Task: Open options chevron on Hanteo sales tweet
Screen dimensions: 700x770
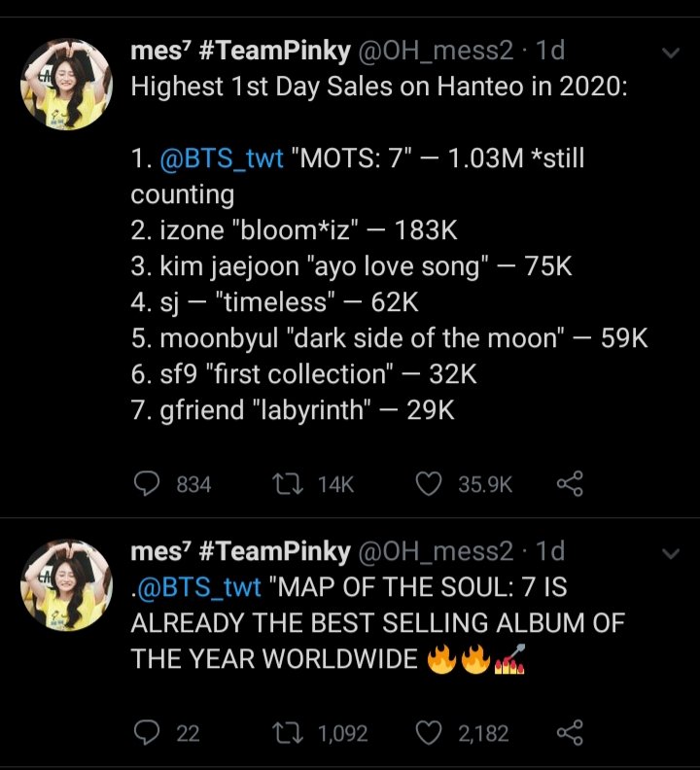Action: (x=670, y=52)
